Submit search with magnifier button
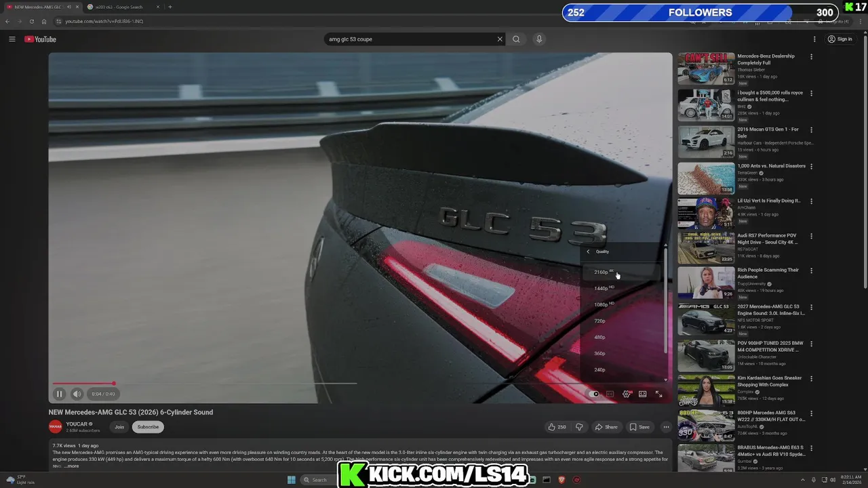Viewport: 868px width, 488px height. (516, 39)
